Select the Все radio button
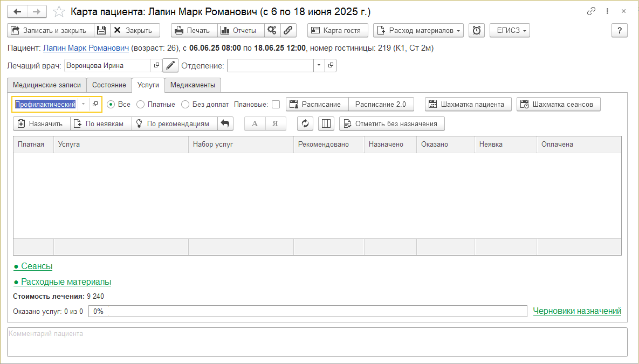 [x=111, y=105]
